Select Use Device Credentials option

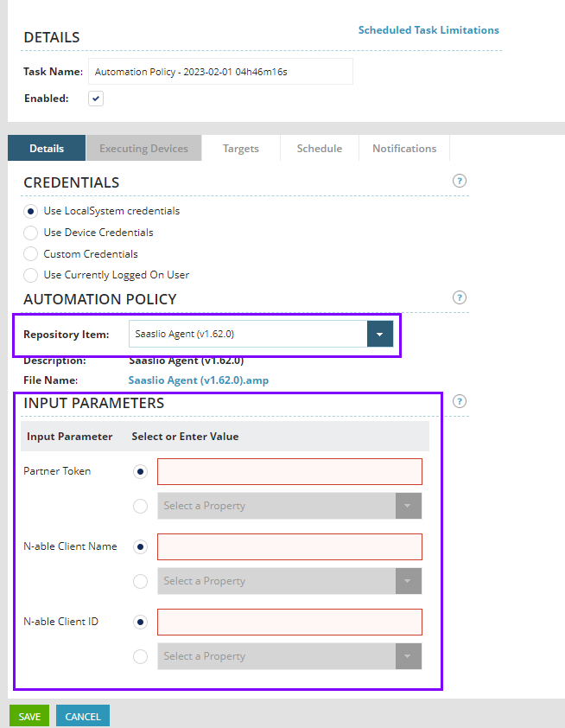pyautogui.click(x=30, y=233)
